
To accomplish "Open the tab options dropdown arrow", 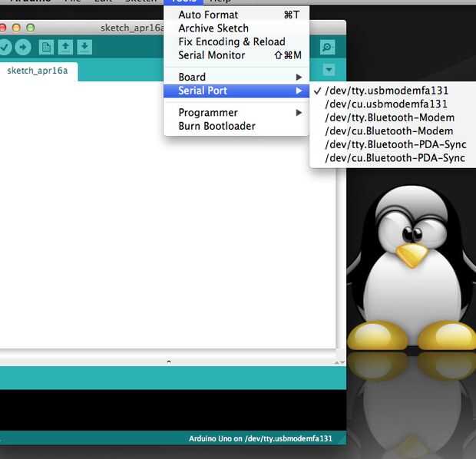I will pyautogui.click(x=329, y=70).
